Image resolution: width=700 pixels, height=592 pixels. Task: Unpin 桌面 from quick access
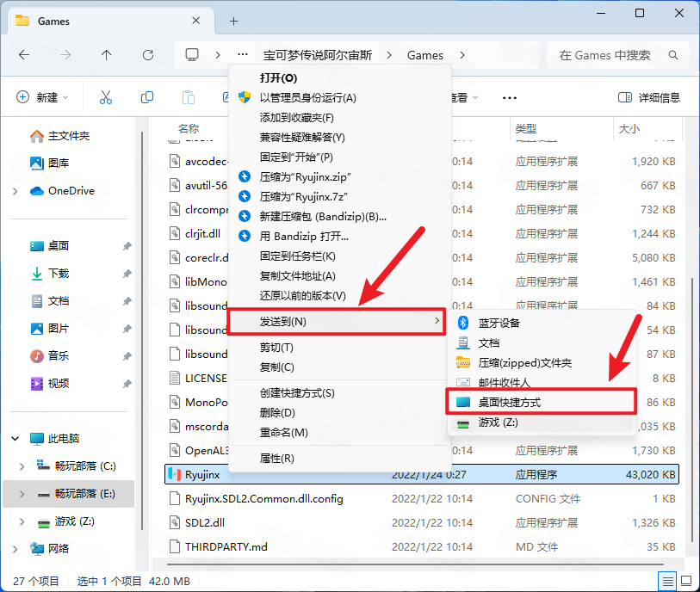[x=127, y=246]
